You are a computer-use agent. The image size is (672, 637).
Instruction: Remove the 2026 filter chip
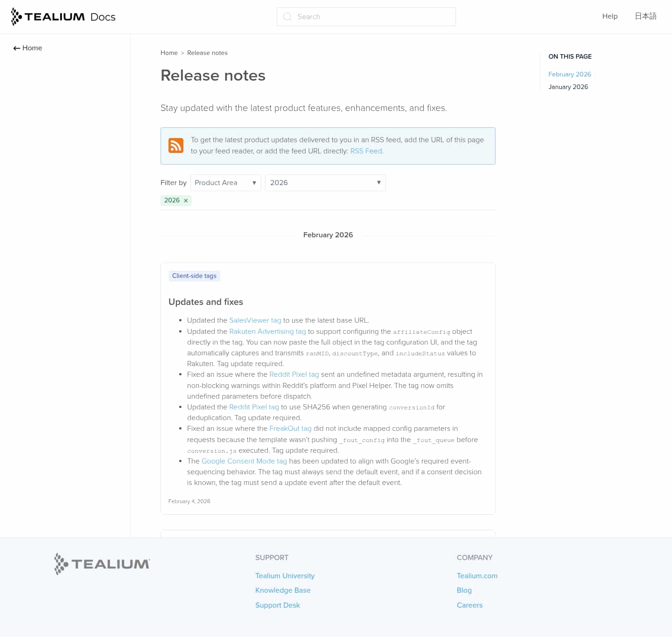point(186,201)
